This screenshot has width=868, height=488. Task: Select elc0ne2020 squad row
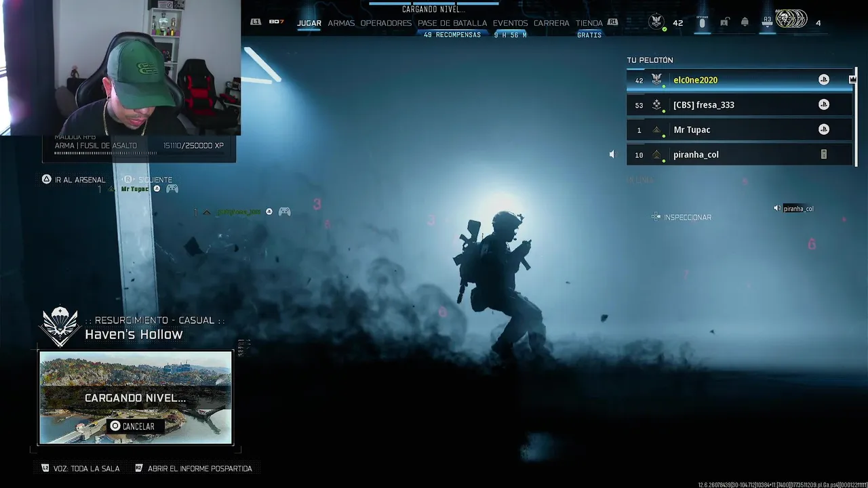point(739,80)
